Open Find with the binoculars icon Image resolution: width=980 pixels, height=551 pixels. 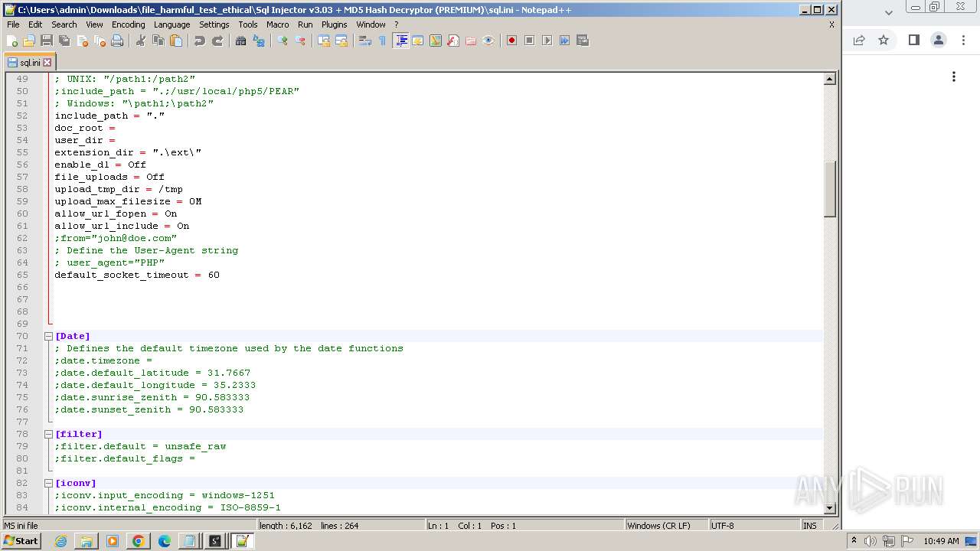pos(241,41)
